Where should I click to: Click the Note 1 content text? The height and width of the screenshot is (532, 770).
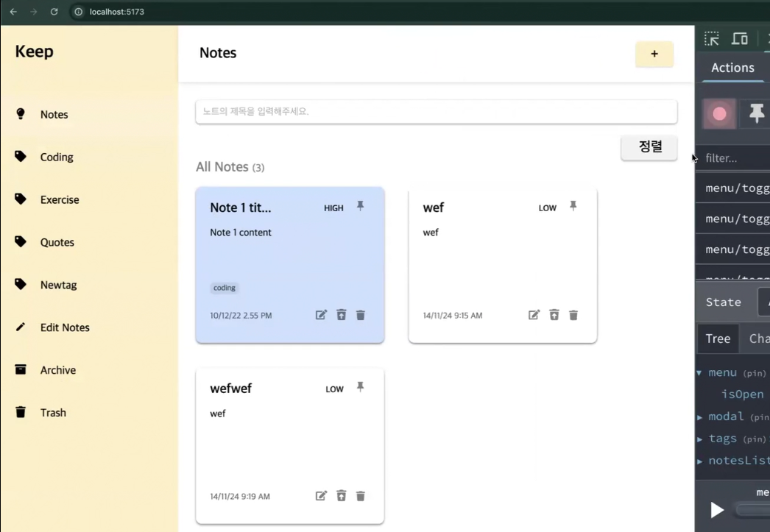tap(241, 233)
